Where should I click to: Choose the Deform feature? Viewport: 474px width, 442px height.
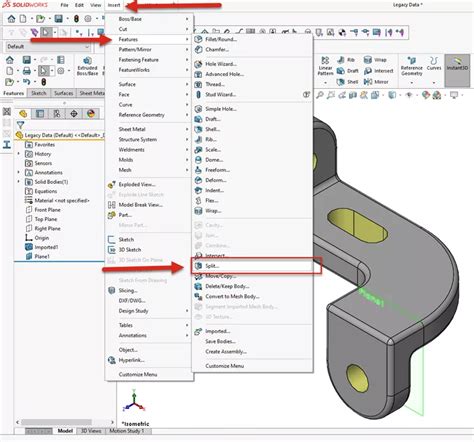[x=253, y=180]
